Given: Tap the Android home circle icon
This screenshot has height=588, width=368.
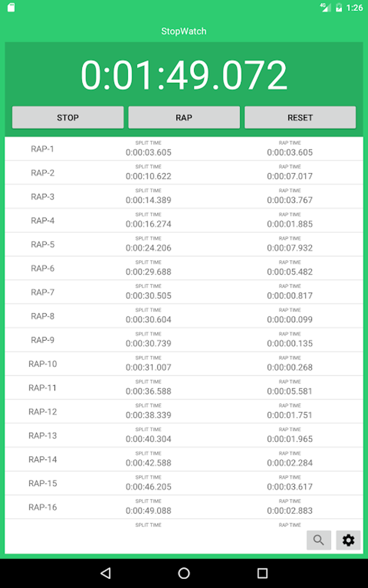Looking at the screenshot, I should (x=184, y=573).
